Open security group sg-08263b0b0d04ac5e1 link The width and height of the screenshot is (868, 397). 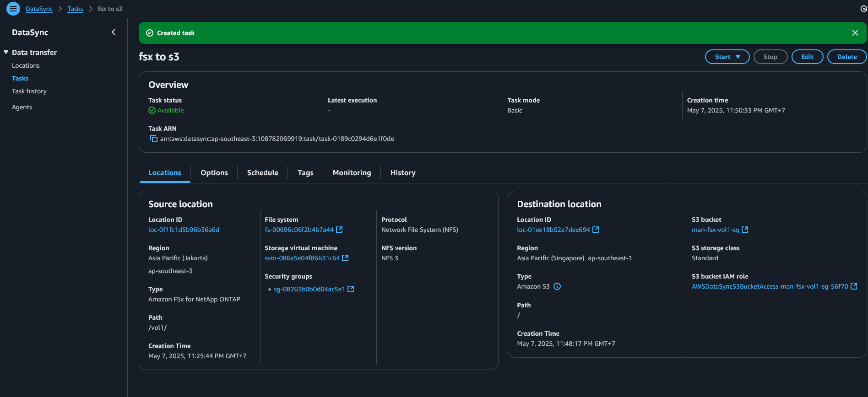(309, 289)
